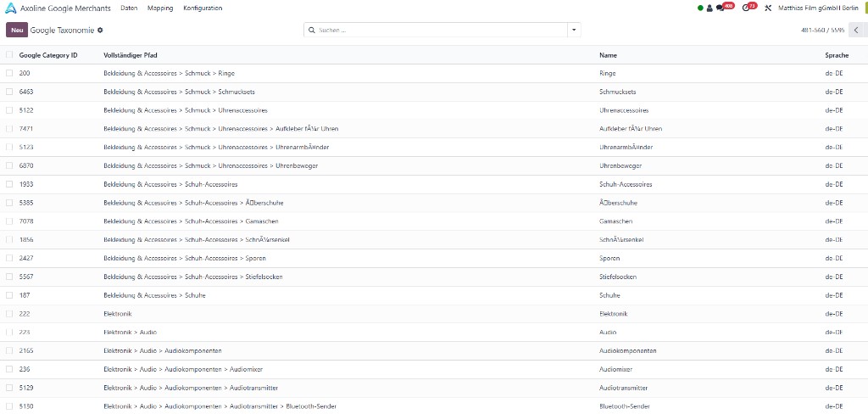The image size is (868, 414).
Task: Click the search magnifier icon
Action: pos(311,30)
